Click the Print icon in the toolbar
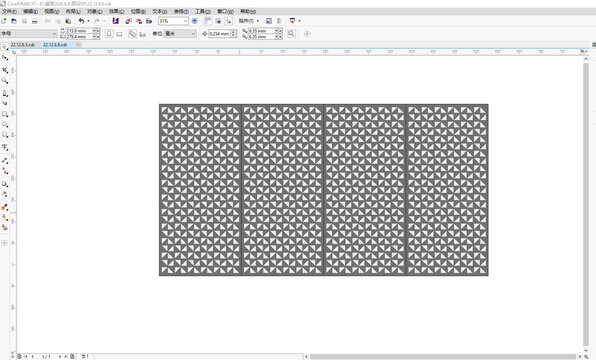Viewport: 596px width, 360px height. point(35,21)
